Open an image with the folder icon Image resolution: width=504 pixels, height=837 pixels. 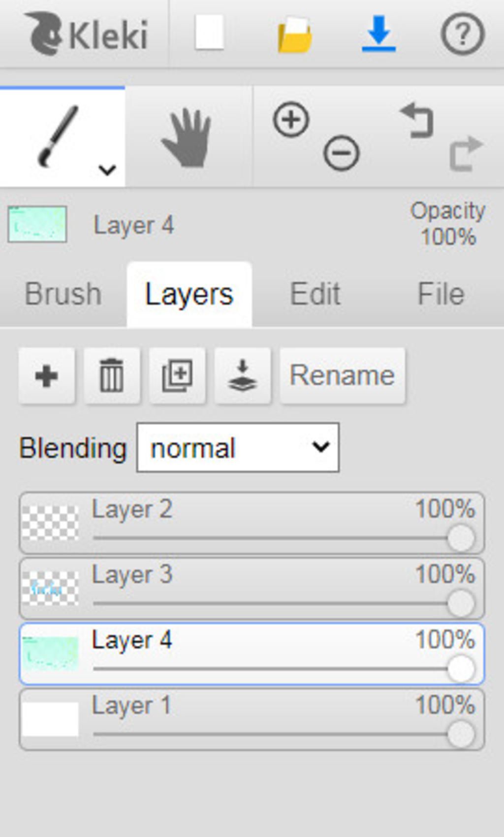[x=294, y=34]
